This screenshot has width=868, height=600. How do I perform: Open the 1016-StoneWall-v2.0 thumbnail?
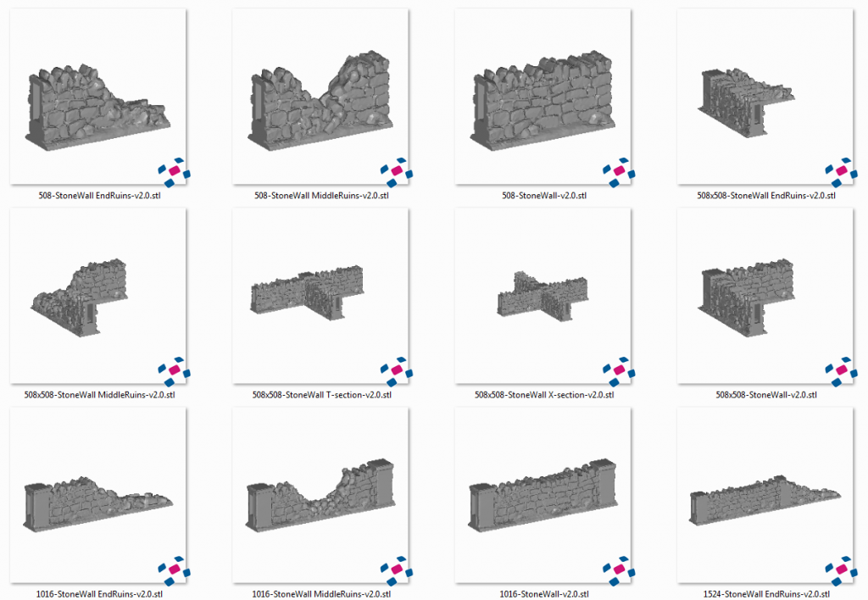click(x=541, y=492)
